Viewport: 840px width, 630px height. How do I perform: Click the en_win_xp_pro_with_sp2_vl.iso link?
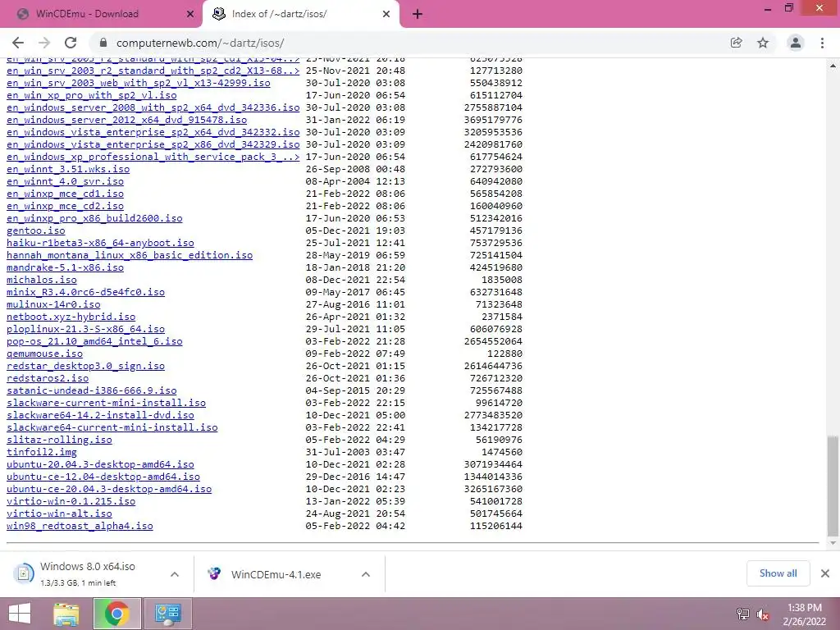pos(92,95)
